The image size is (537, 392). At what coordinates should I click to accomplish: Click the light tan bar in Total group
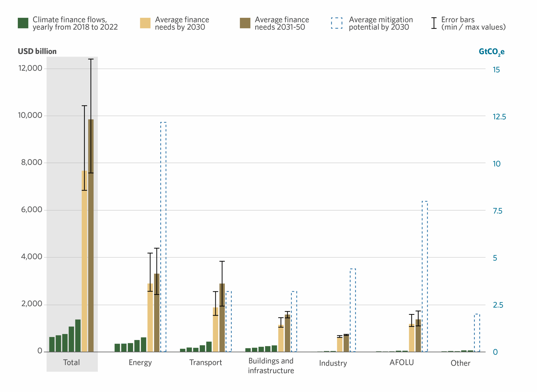click(84, 261)
